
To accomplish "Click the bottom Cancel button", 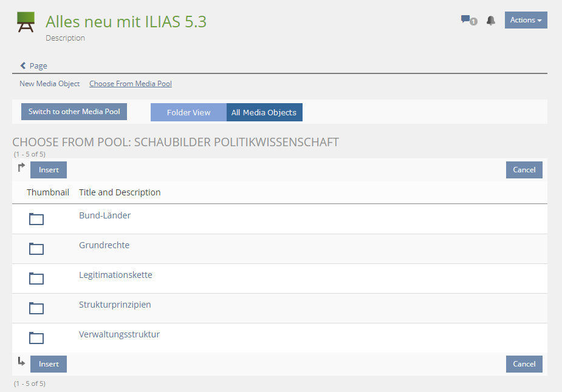I will coord(524,364).
